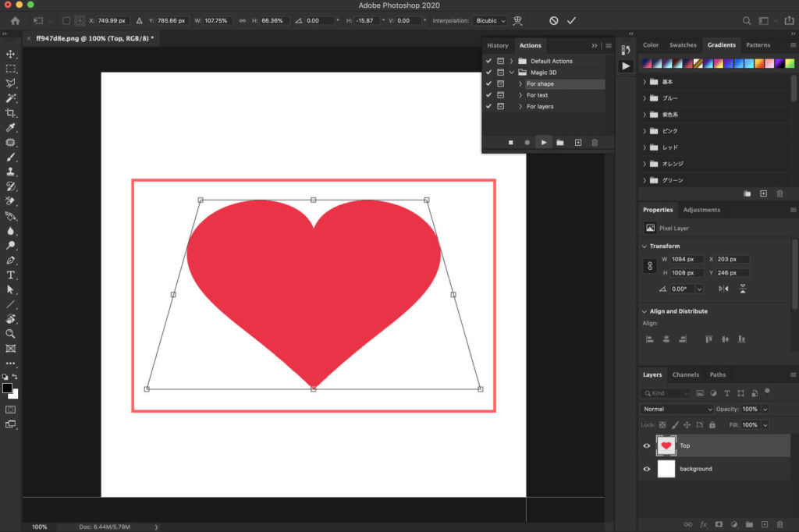Select the Zoom tool in toolbar
799x532 pixels.
pos(10,334)
